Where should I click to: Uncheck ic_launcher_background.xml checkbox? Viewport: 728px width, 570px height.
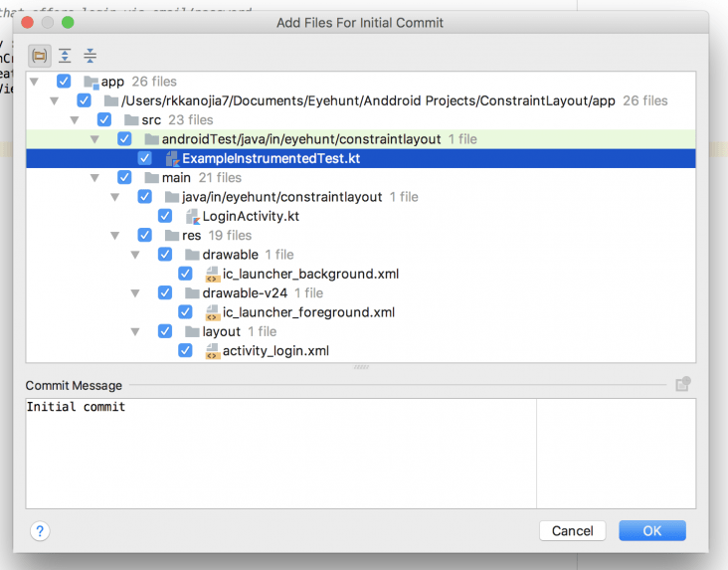(185, 274)
